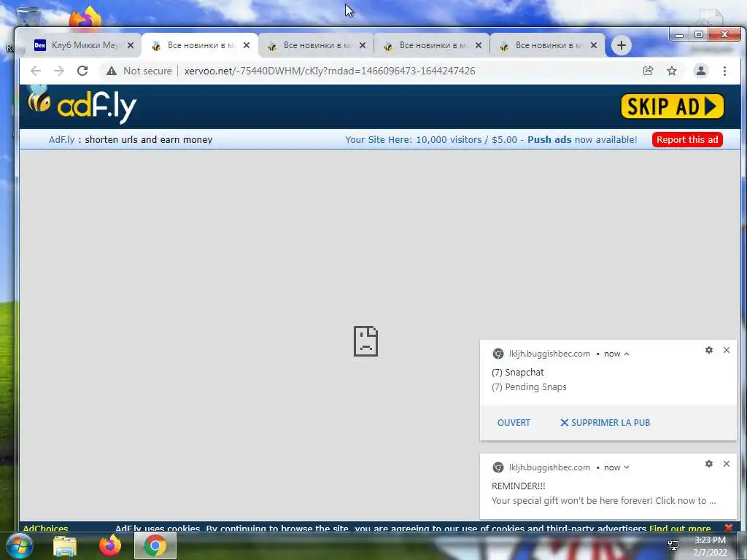Open the Chrome profile avatar icon
This screenshot has height=560, width=747.
click(701, 71)
